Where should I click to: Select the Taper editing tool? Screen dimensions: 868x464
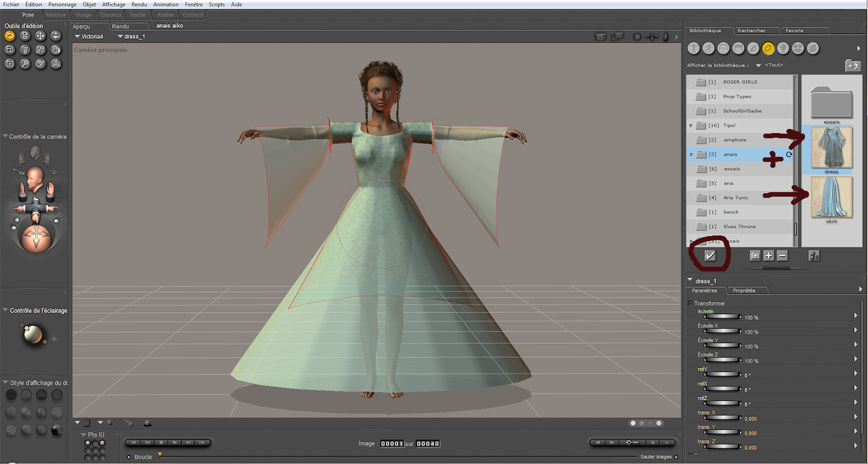25,50
